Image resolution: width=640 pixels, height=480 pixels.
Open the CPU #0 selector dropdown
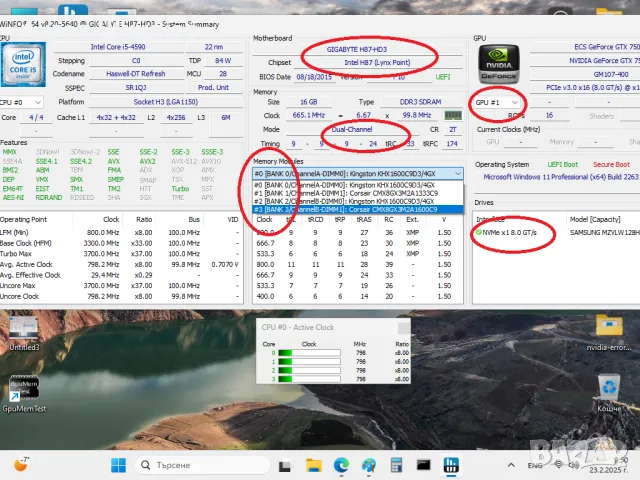22,102
